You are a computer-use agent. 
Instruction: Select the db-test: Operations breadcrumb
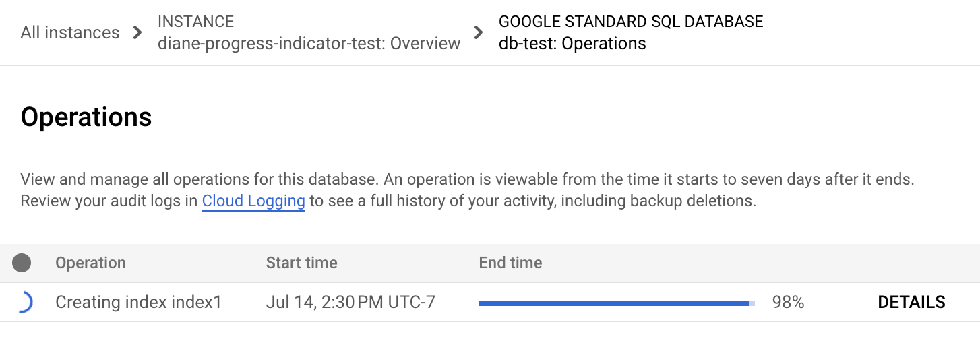coord(572,43)
